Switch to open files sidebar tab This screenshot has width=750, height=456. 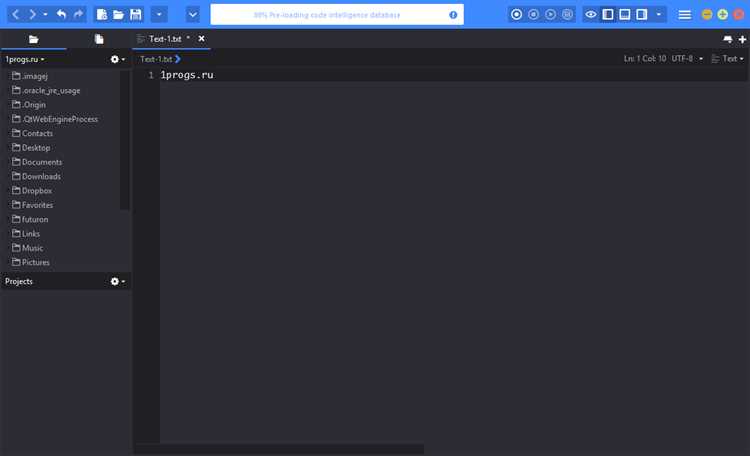pos(99,39)
